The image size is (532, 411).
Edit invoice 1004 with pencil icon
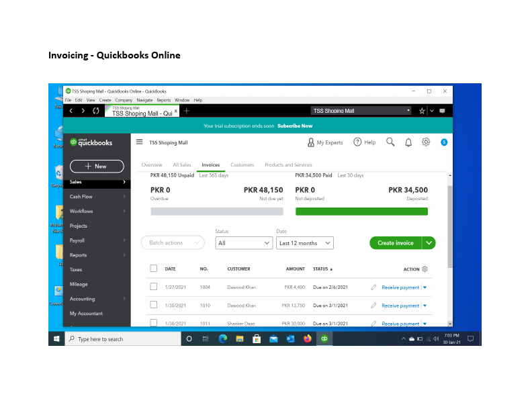coord(373,287)
